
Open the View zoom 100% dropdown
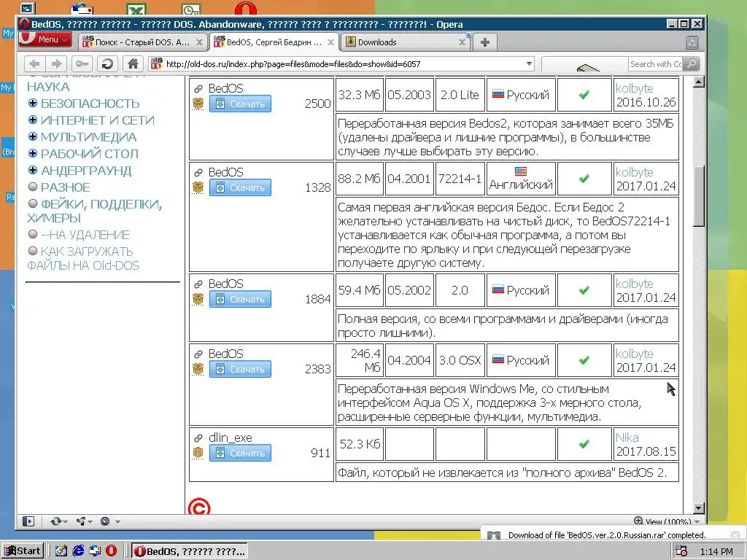(667, 521)
